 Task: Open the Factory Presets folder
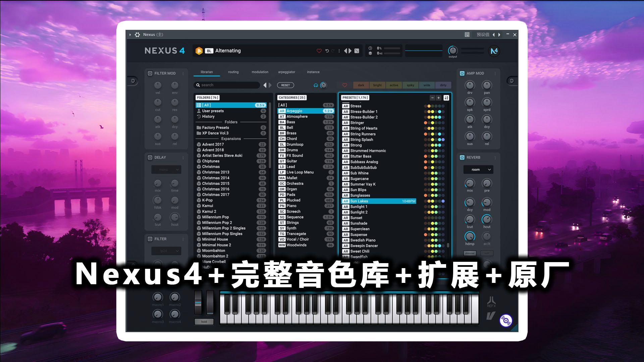pyautogui.click(x=231, y=128)
